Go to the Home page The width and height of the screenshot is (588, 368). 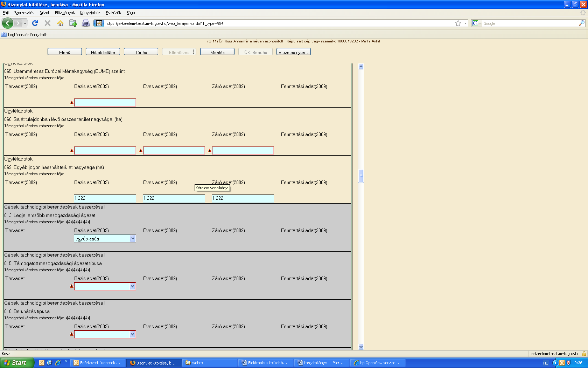click(x=60, y=23)
